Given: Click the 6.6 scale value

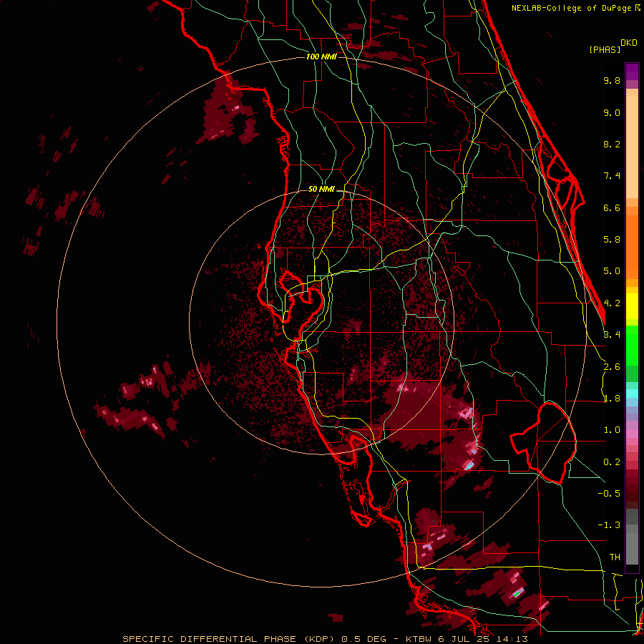Looking at the screenshot, I should coord(612,208).
